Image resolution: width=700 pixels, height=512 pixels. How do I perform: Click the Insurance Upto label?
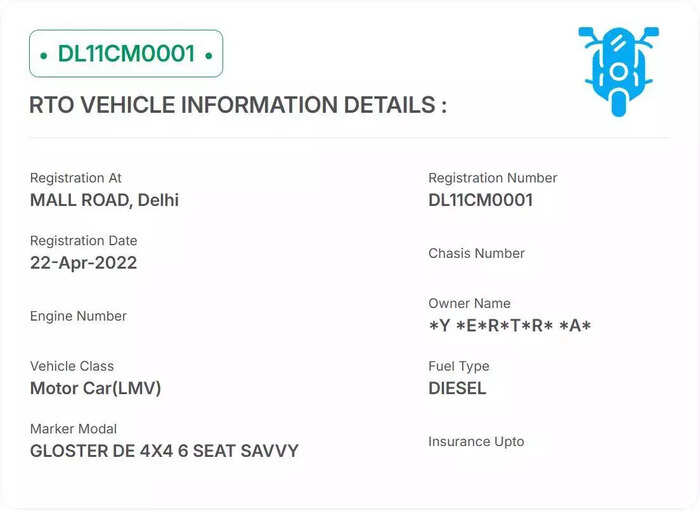[x=476, y=442]
